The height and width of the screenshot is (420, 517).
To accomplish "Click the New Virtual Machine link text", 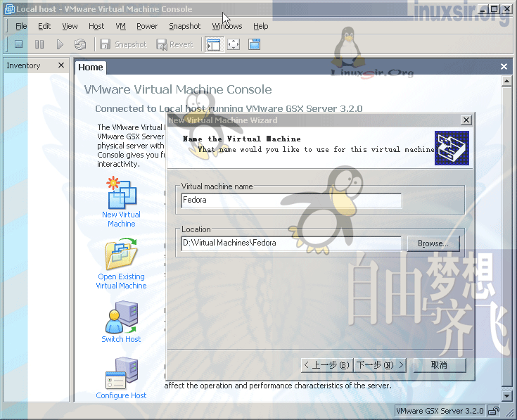I will click(121, 219).
